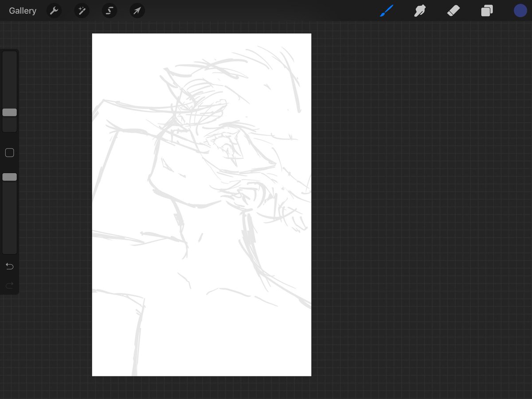Image resolution: width=532 pixels, height=399 pixels.
Task: Open the Layers panel
Action: (x=487, y=11)
